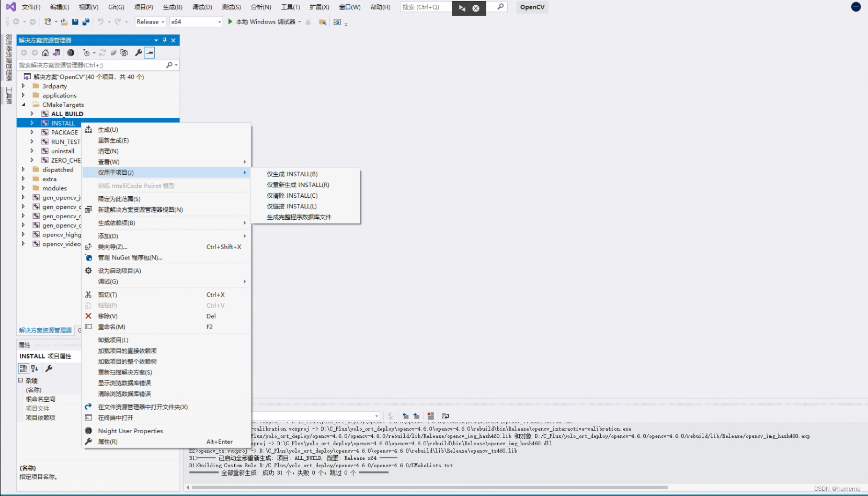The image size is (868, 496).
Task: Click the Open File folder icon
Action: 64,21
